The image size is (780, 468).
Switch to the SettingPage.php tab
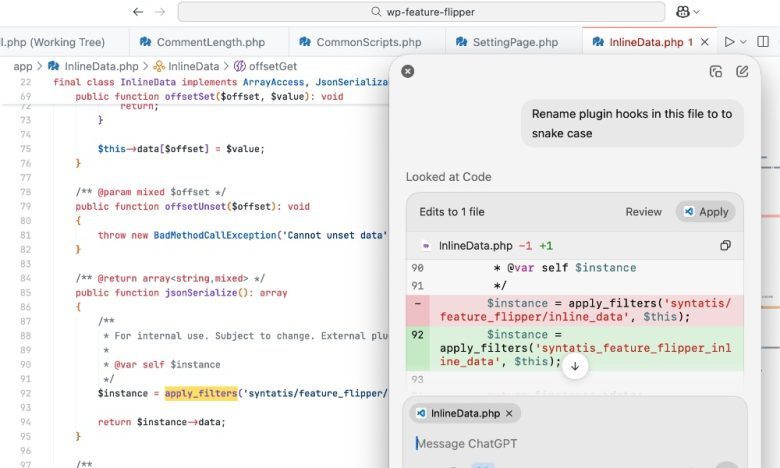tap(513, 42)
